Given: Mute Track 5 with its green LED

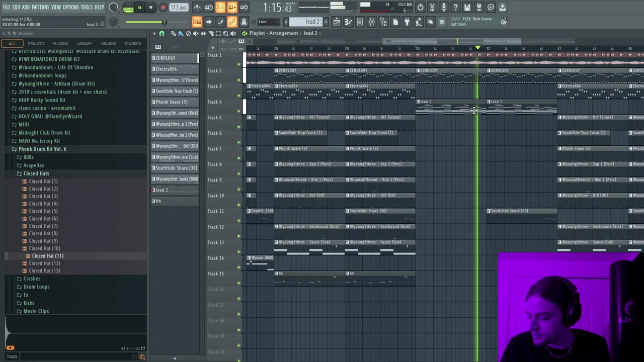Looking at the screenshot, I should [x=239, y=127].
